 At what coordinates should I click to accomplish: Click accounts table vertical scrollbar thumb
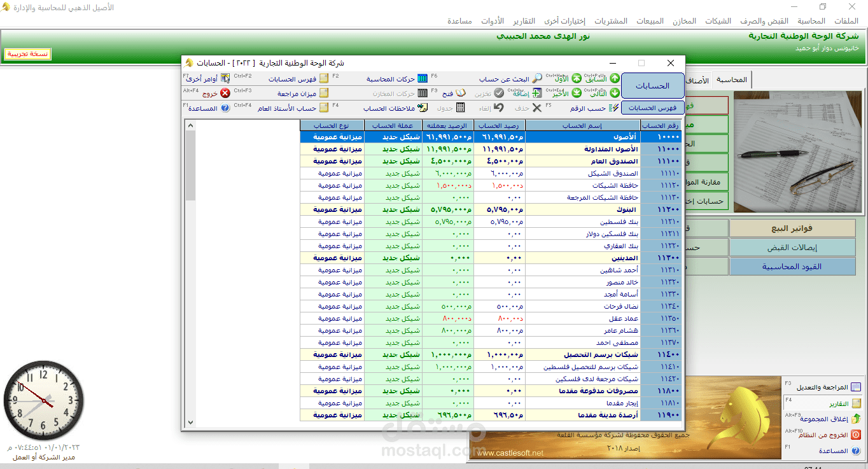(x=190, y=165)
